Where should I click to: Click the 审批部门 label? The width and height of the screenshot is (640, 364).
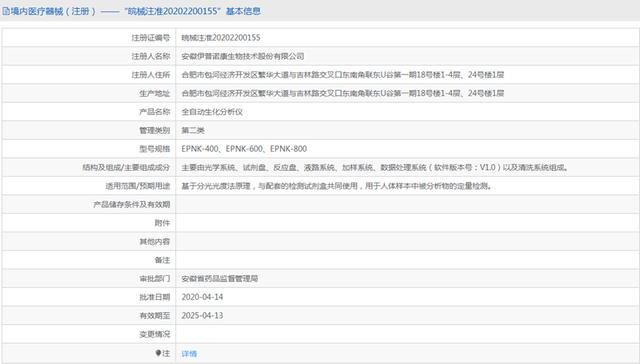click(x=154, y=278)
